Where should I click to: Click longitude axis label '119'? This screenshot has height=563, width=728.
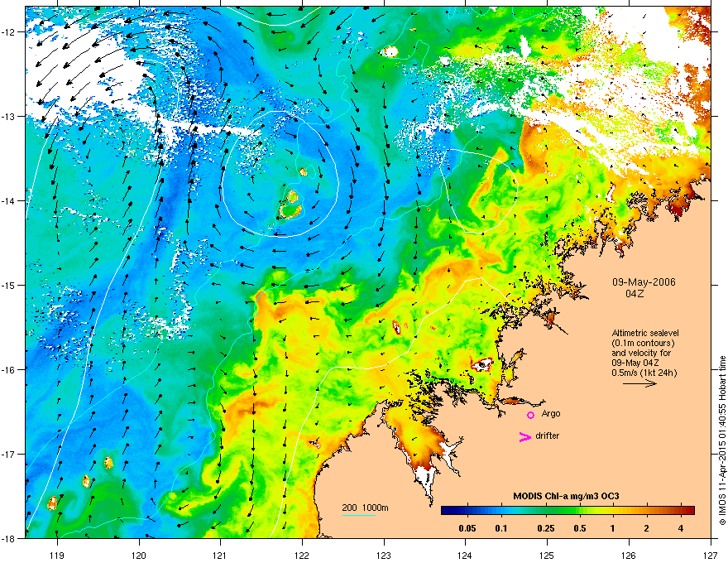[x=57, y=555]
